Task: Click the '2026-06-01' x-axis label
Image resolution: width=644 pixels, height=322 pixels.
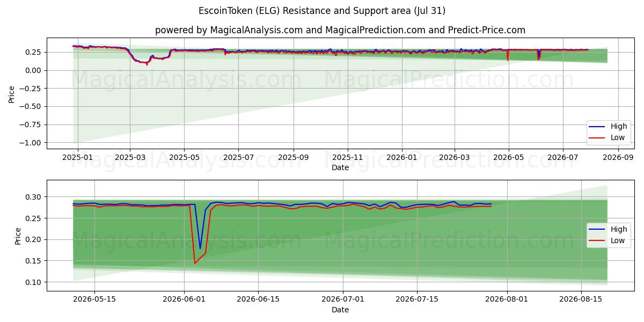Action: click(184, 300)
